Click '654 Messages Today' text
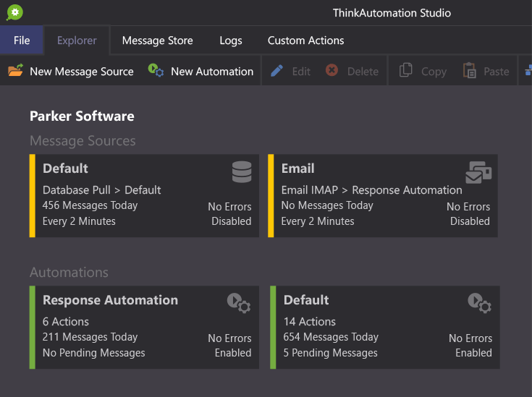The image size is (532, 397). [x=331, y=337]
